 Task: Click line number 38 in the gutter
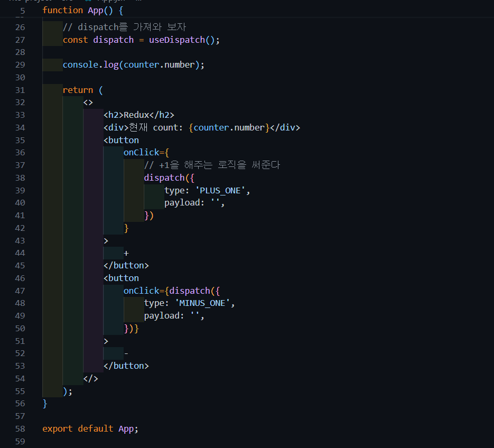(x=20, y=178)
